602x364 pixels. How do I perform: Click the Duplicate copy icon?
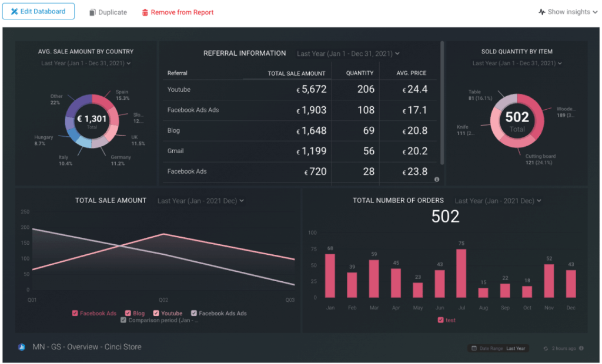point(92,12)
